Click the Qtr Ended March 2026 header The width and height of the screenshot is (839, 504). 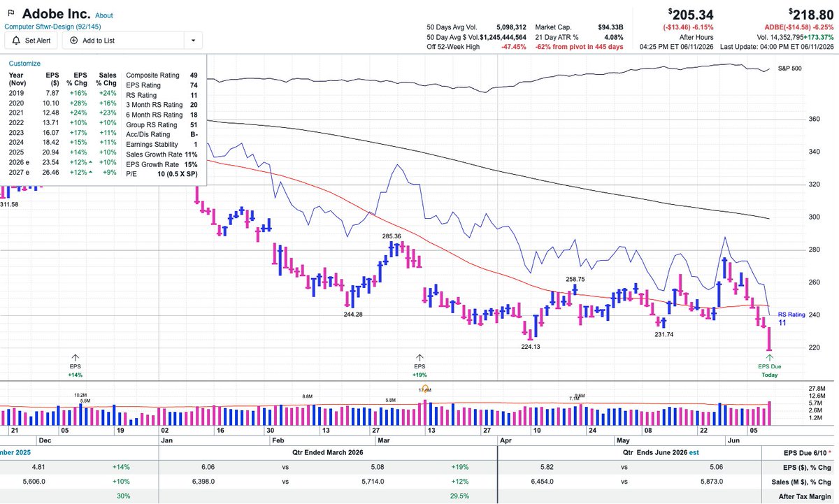point(328,452)
